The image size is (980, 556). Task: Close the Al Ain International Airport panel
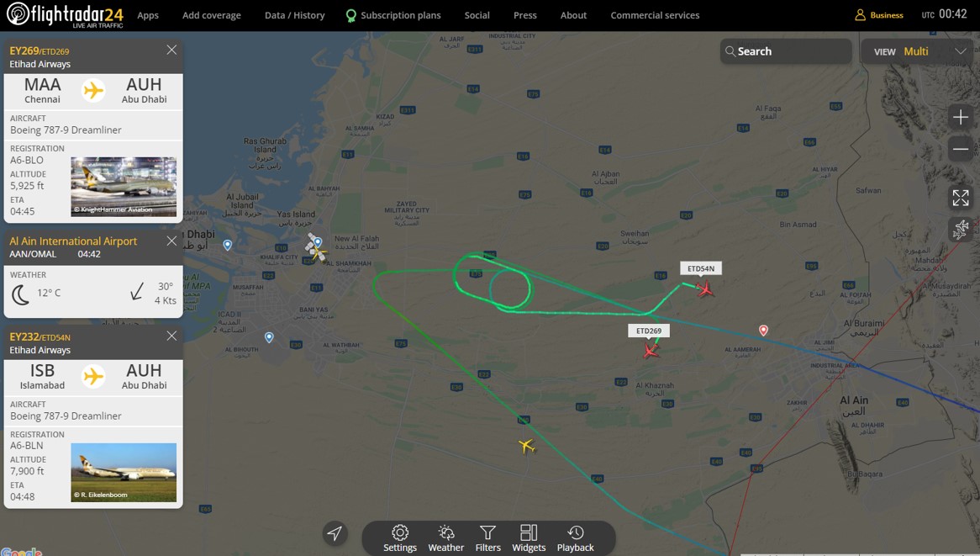[171, 241]
